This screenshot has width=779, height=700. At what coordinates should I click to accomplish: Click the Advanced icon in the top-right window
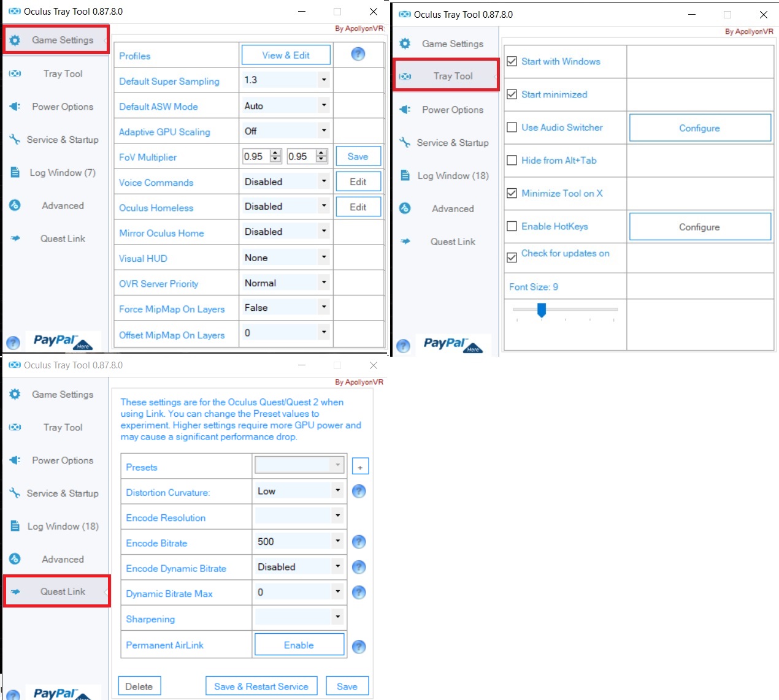405,208
